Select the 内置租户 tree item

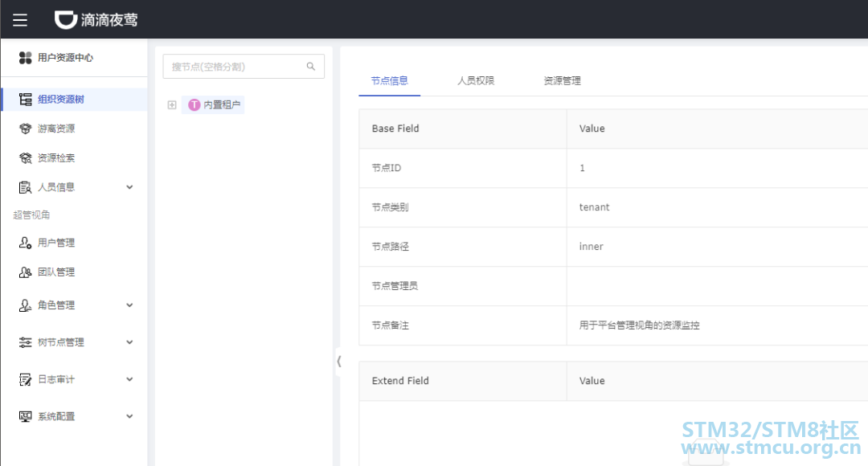click(213, 104)
